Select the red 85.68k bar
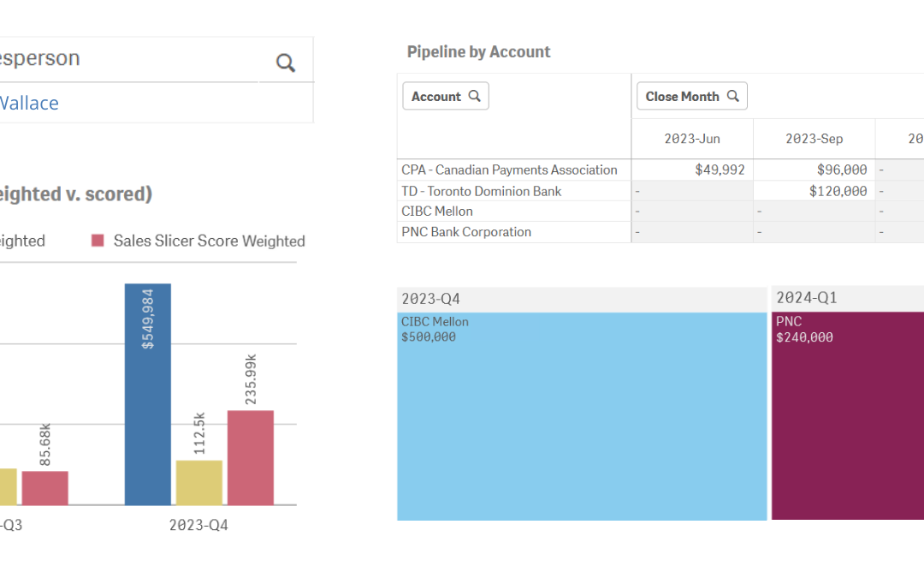 click(x=45, y=488)
